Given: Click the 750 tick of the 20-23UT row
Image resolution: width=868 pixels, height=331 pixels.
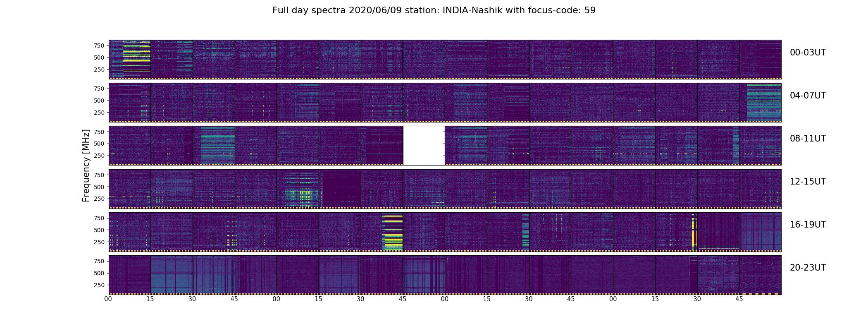Looking at the screenshot, I should click(99, 261).
